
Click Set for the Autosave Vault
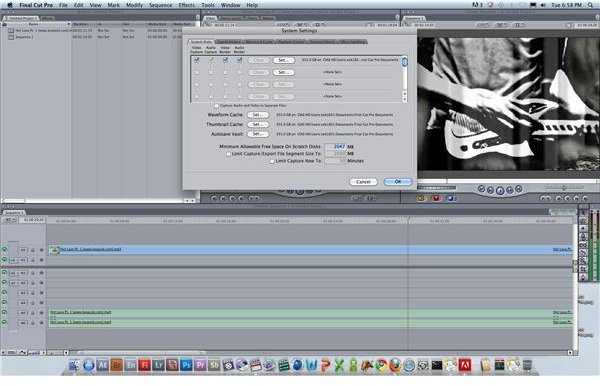pyautogui.click(x=258, y=134)
